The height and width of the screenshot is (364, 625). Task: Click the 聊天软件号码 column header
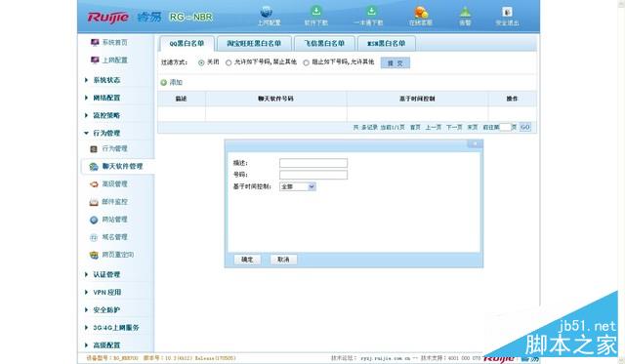point(275,99)
